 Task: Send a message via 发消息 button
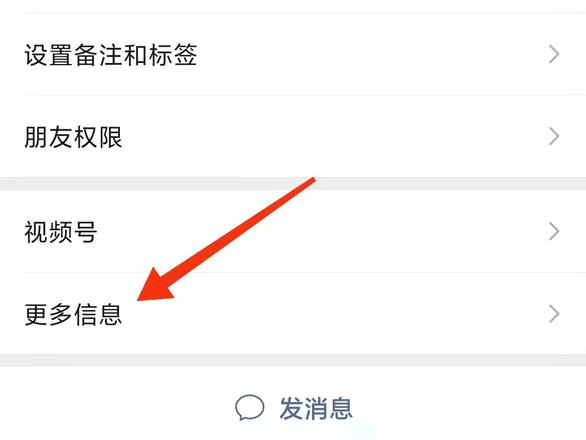[293, 408]
